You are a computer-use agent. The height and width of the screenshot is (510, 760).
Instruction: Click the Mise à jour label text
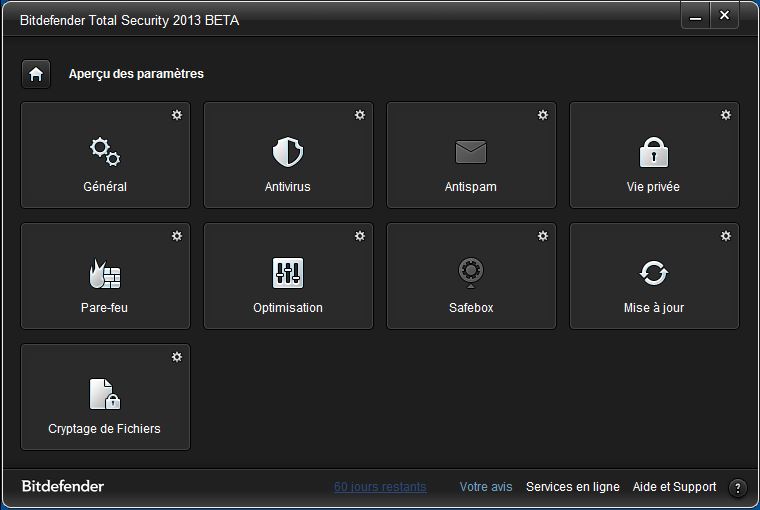pyautogui.click(x=654, y=308)
